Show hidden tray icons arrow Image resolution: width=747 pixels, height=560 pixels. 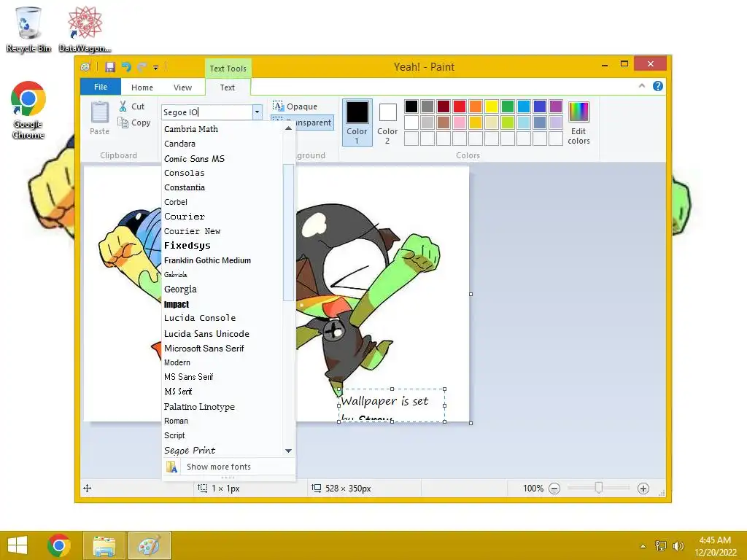(643, 545)
